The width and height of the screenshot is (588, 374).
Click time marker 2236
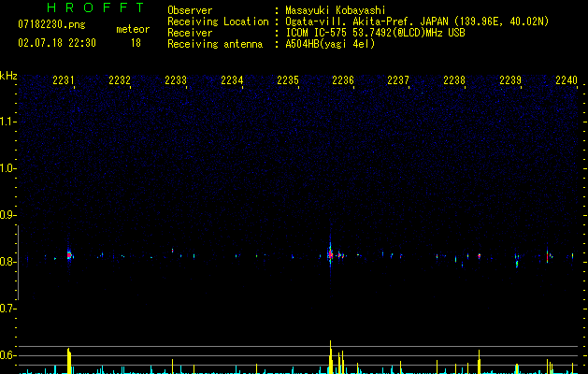tap(343, 80)
